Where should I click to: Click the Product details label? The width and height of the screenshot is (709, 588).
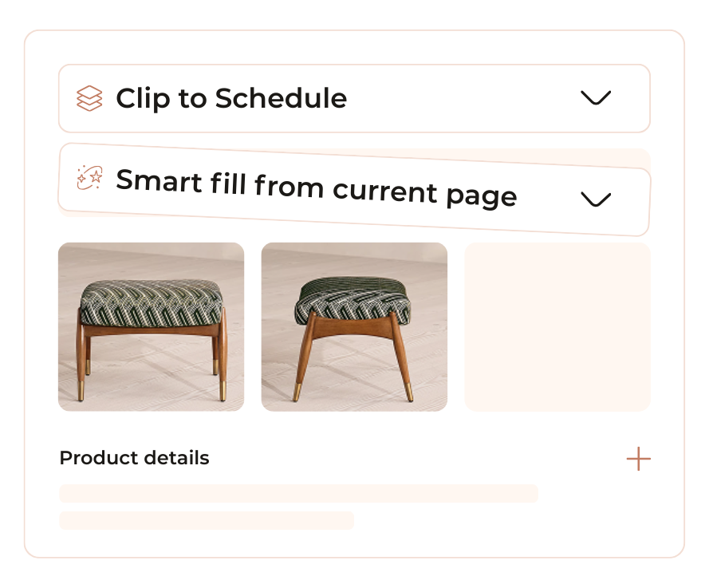pos(133,458)
